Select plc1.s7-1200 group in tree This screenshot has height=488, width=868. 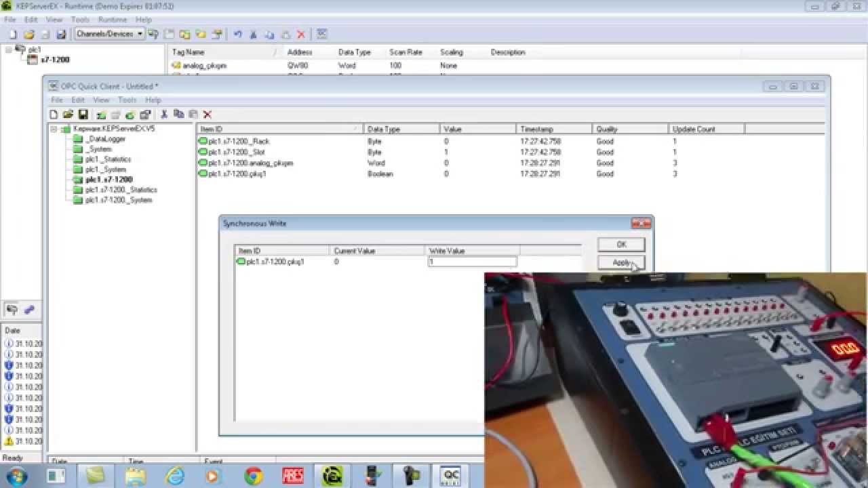coord(108,180)
